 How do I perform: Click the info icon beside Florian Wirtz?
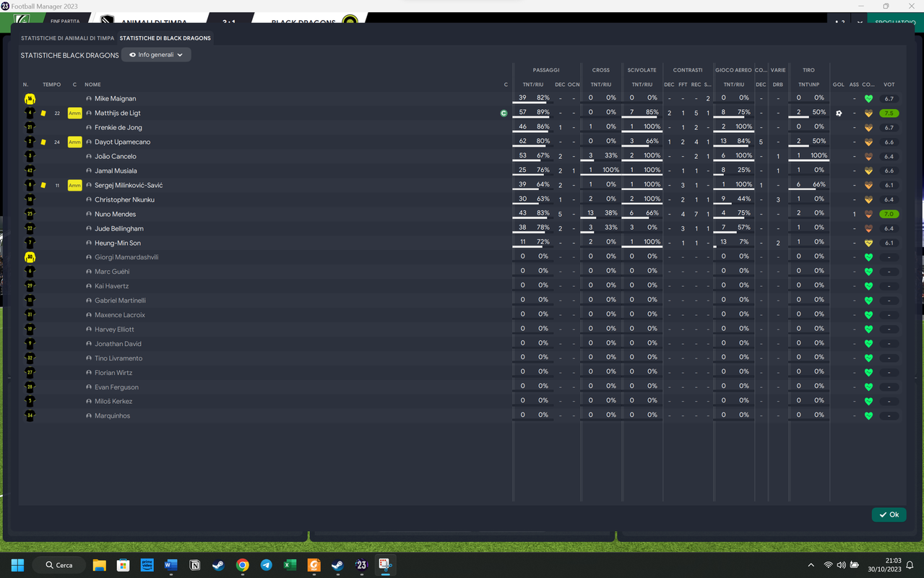89,373
